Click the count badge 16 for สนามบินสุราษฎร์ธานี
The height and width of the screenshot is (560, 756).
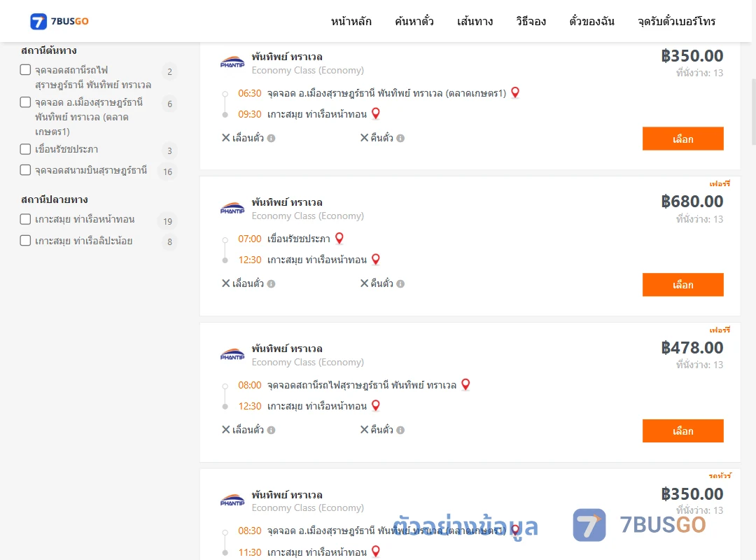click(168, 171)
